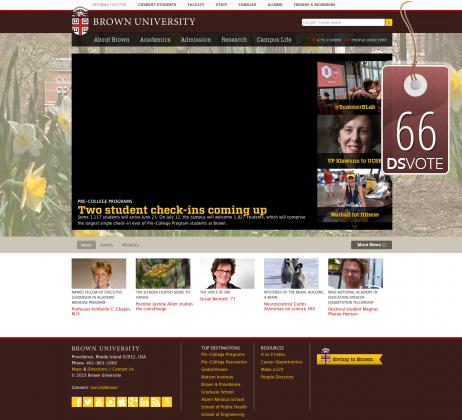
Task: Click the yellow search submit button
Action: pyautogui.click(x=389, y=22)
